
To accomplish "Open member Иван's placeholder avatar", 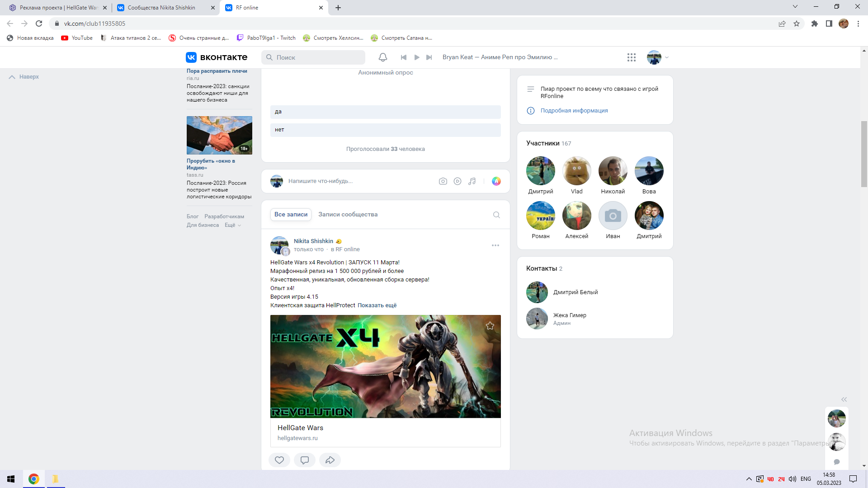I will [613, 216].
